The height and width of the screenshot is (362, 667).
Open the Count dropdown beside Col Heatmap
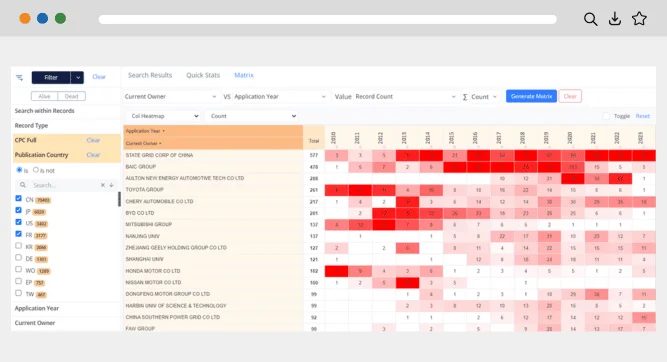[x=253, y=116]
